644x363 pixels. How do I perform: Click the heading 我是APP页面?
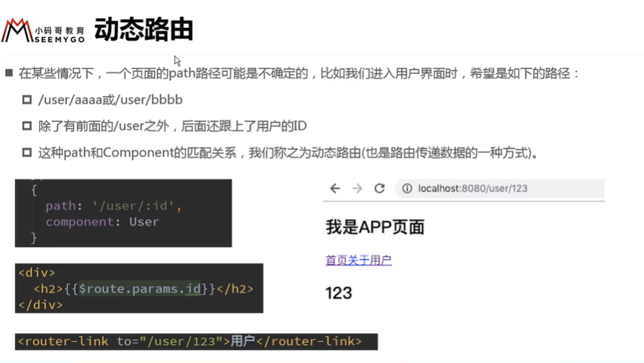tap(375, 227)
